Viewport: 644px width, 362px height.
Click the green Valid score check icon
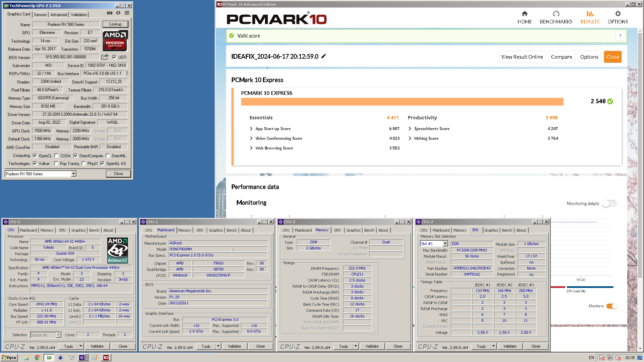(231, 36)
